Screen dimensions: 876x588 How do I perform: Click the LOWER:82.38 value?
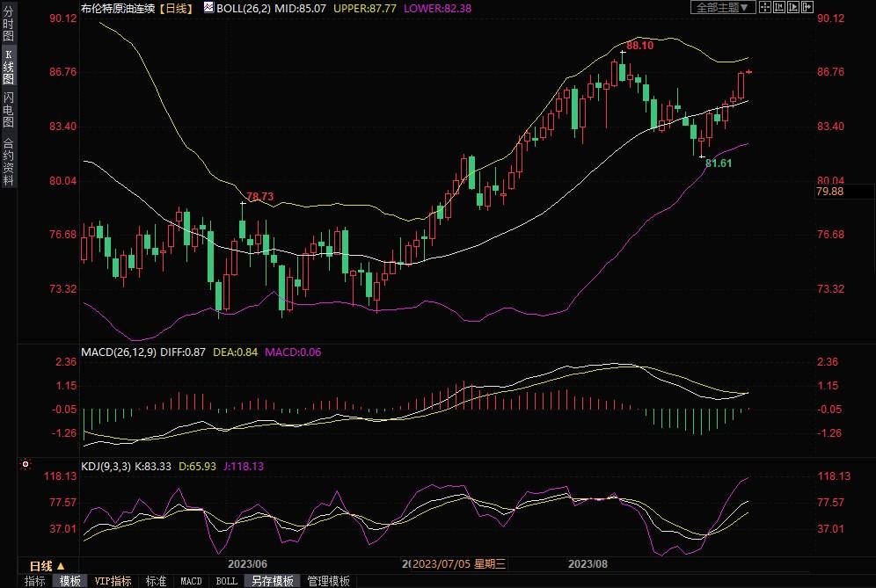[437, 9]
